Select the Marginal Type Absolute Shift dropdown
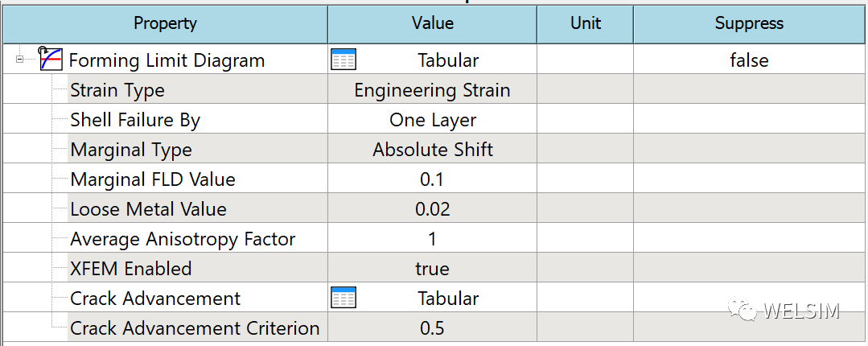 [x=432, y=150]
